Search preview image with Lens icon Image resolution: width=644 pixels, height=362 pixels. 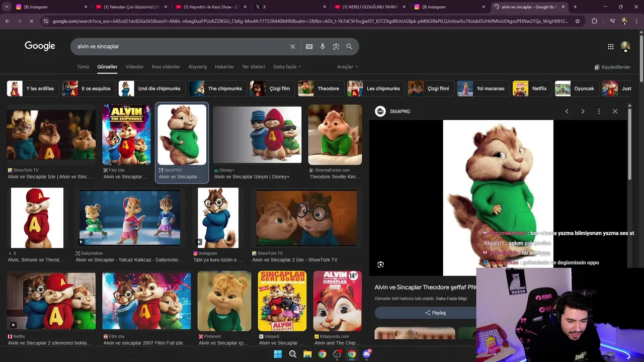tap(381, 264)
